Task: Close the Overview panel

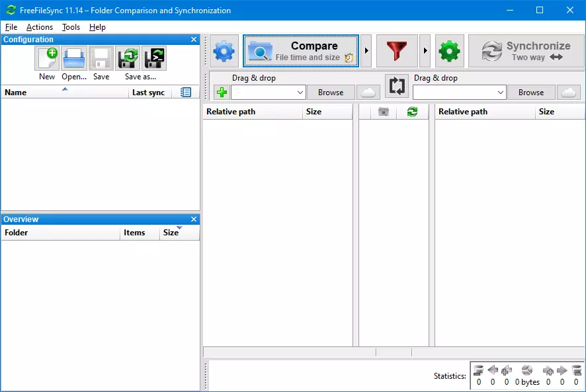Action: tap(194, 219)
